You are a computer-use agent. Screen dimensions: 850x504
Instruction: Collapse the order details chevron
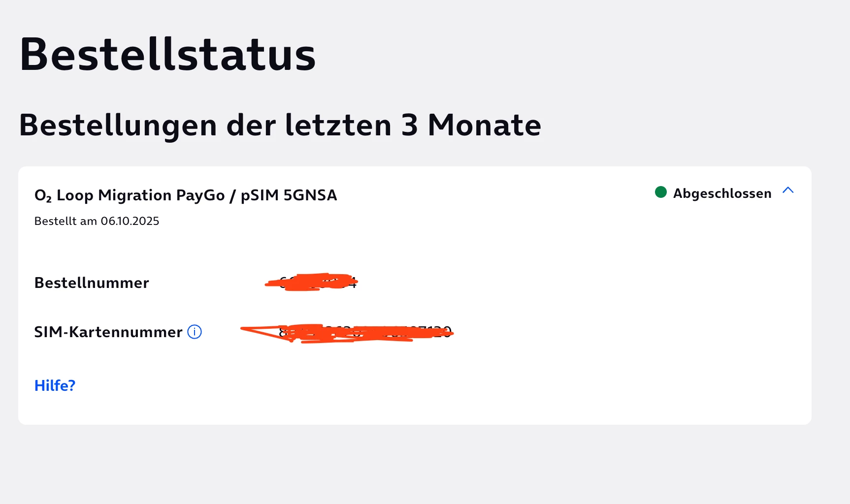pos(788,190)
